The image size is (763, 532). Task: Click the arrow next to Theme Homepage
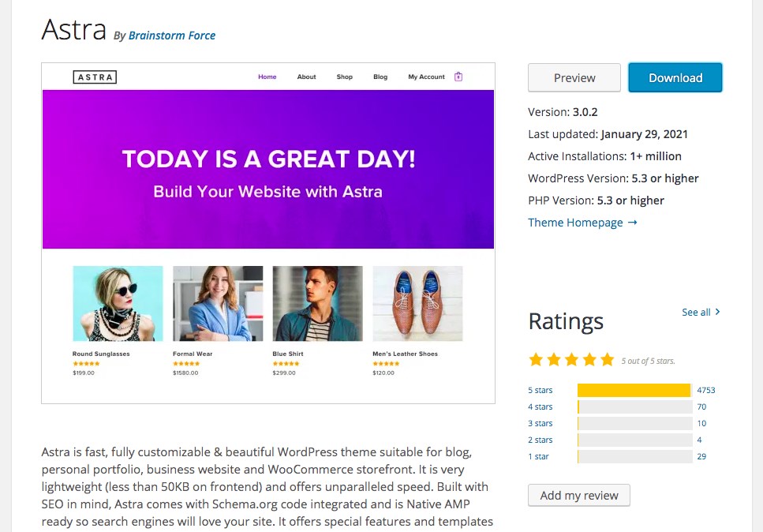pos(632,223)
